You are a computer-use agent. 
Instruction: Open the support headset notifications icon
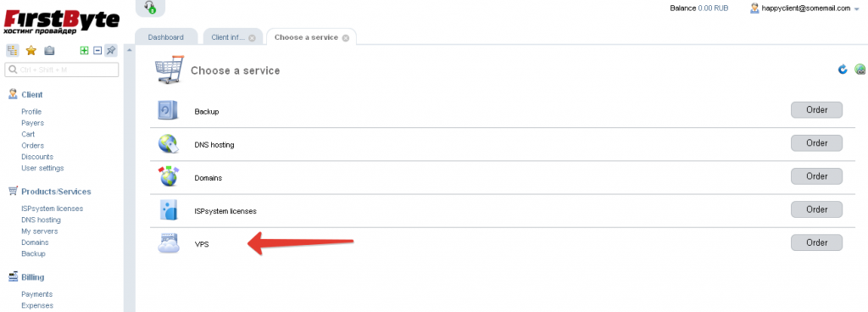(x=150, y=7)
